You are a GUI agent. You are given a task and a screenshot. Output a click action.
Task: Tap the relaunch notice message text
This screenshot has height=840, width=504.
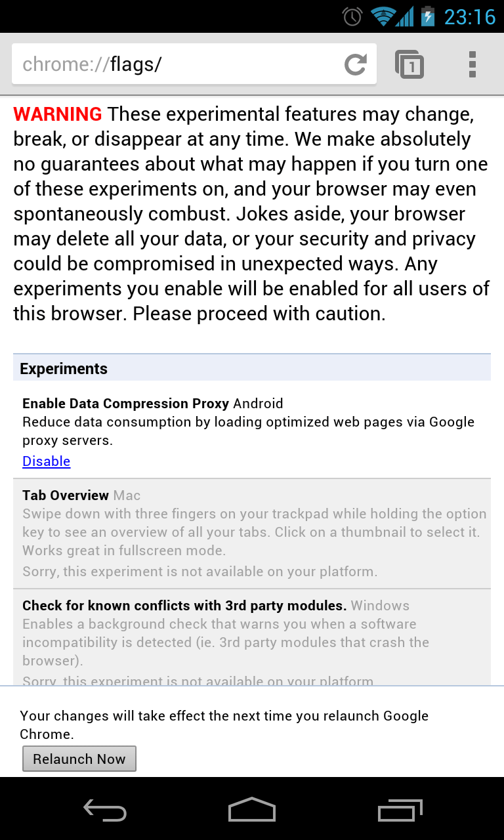pyautogui.click(x=223, y=724)
